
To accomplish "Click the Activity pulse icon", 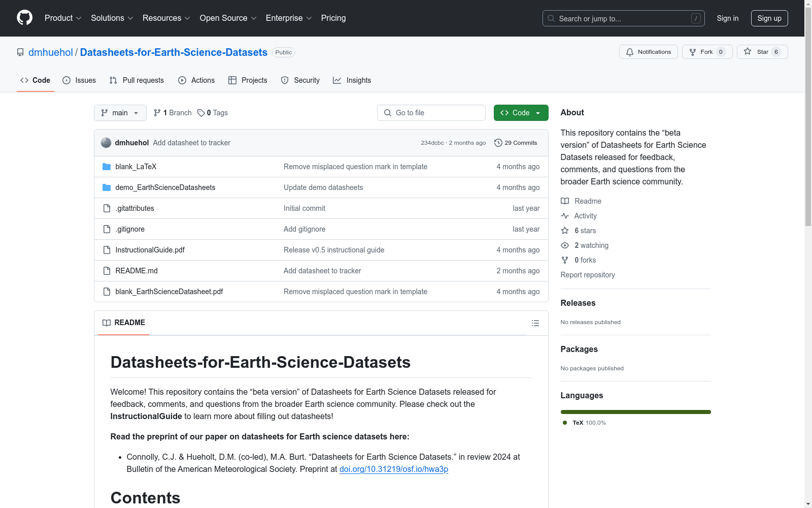I will click(565, 216).
